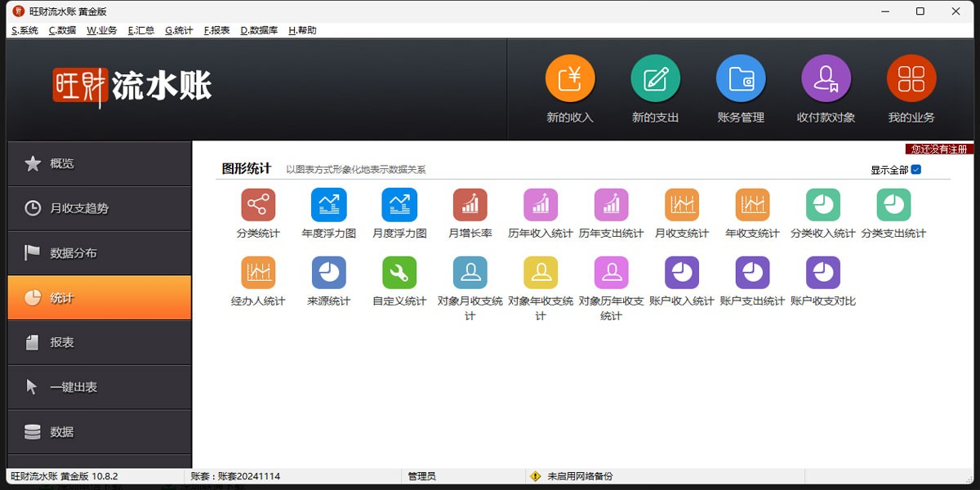
Task: Open the 经办人统计 icon
Action: pyautogui.click(x=258, y=273)
